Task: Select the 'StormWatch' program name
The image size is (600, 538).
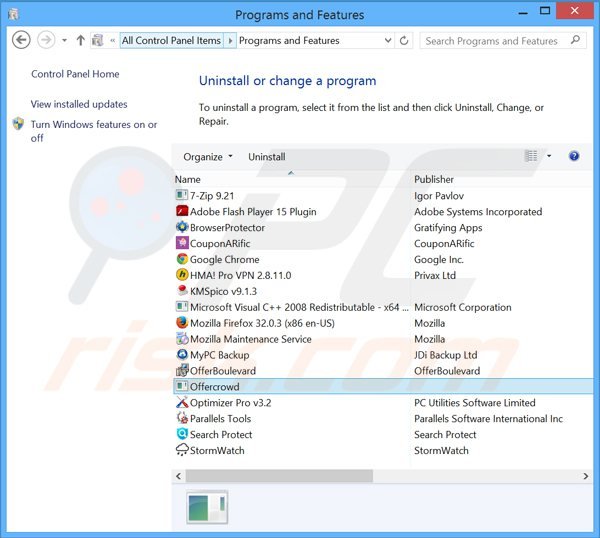Action: [217, 450]
